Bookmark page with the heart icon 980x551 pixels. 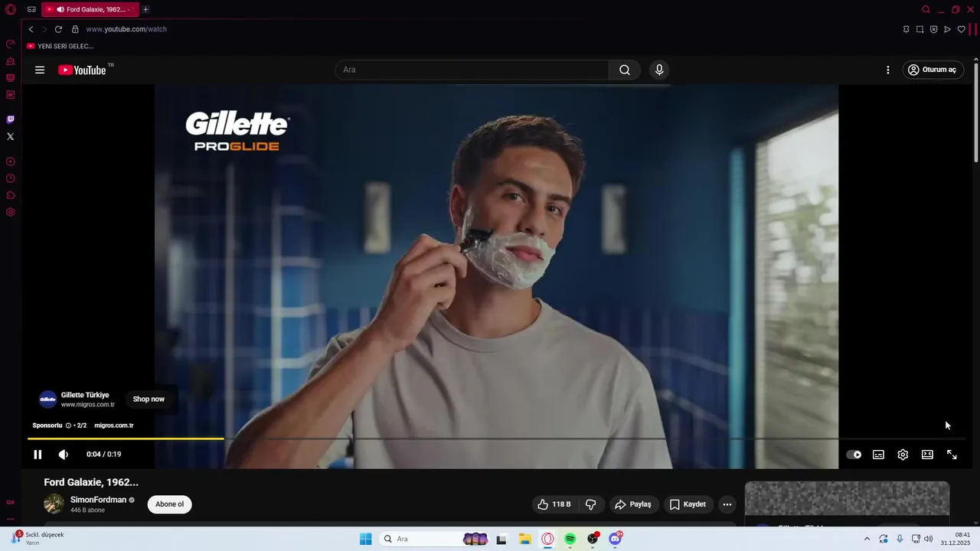[961, 29]
